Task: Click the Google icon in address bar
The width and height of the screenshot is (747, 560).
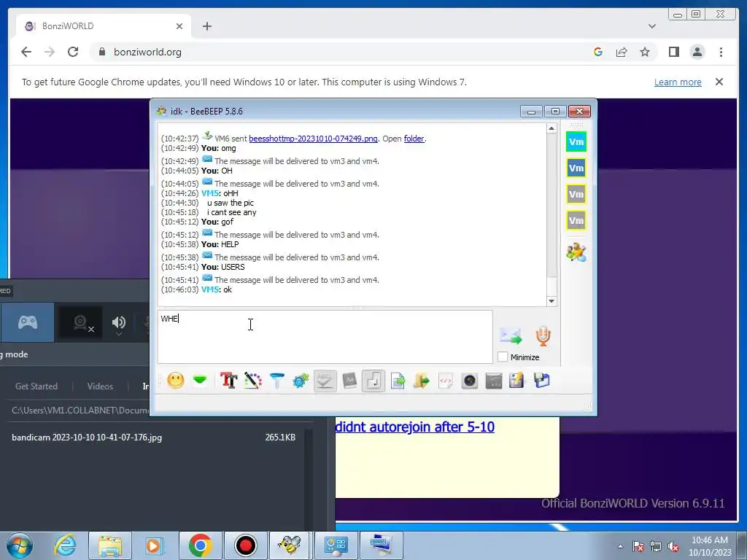Action: coord(598,52)
